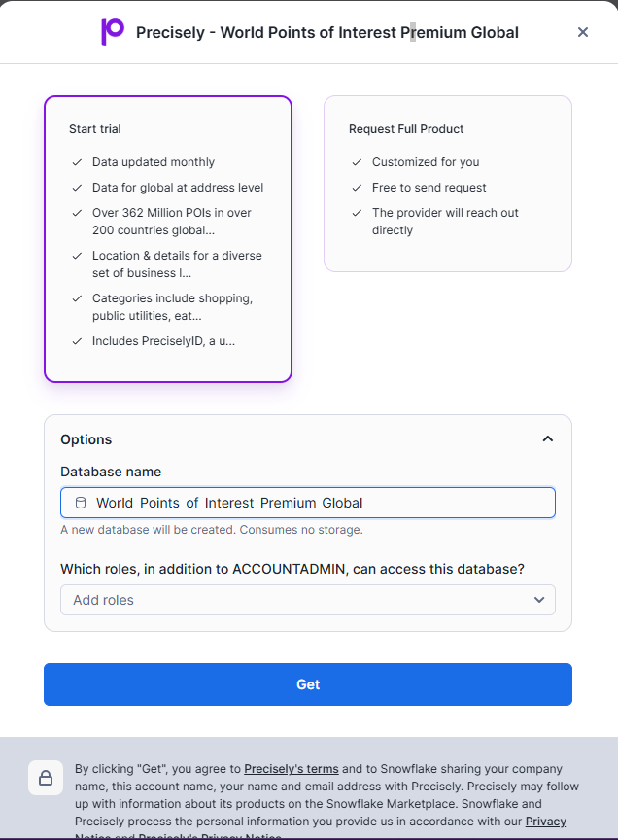This screenshot has height=840, width=618.
Task: Click the Database name input field
Action: click(x=316, y=503)
